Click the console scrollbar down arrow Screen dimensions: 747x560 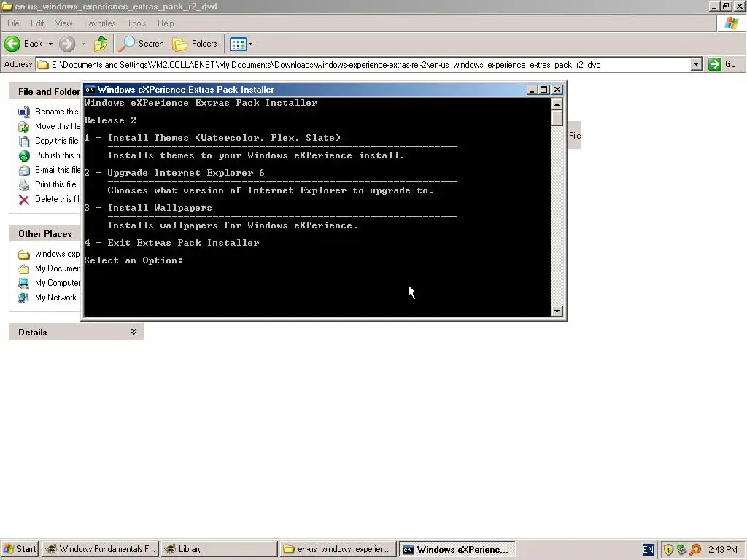[557, 311]
